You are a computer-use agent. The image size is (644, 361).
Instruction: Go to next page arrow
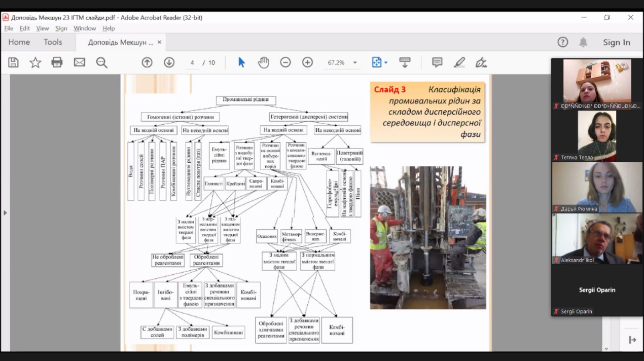tap(169, 62)
